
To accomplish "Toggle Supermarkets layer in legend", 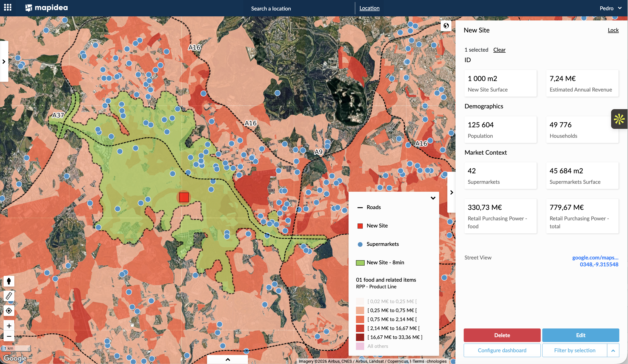I will pyautogui.click(x=383, y=244).
